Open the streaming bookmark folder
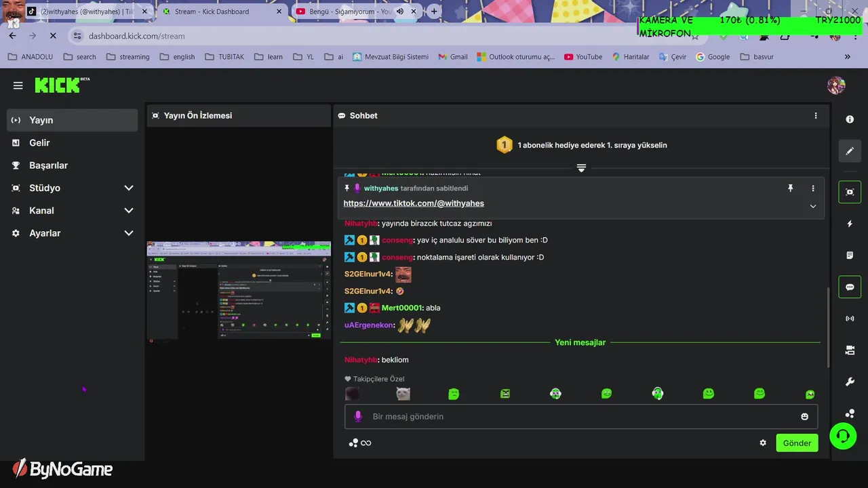Viewport: 868px width, 488px height. [x=127, y=57]
